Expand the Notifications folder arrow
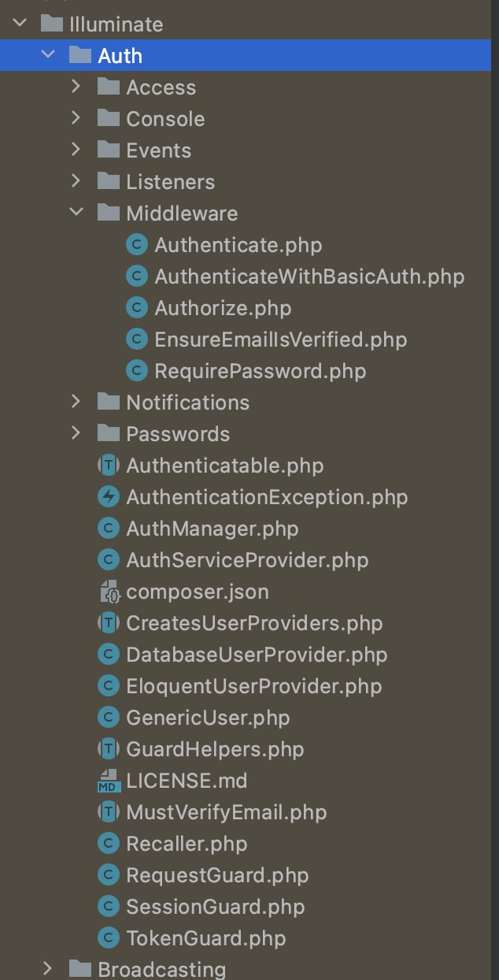 coord(76,402)
